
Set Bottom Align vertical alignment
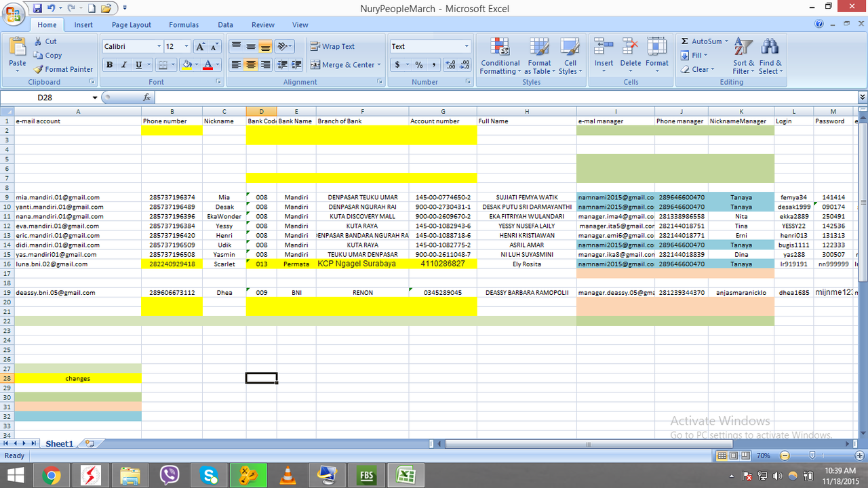[x=265, y=47]
